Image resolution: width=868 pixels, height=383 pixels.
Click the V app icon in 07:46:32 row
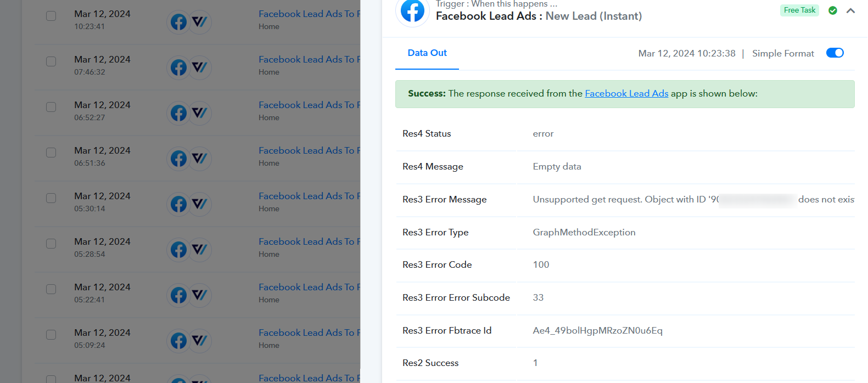point(200,67)
